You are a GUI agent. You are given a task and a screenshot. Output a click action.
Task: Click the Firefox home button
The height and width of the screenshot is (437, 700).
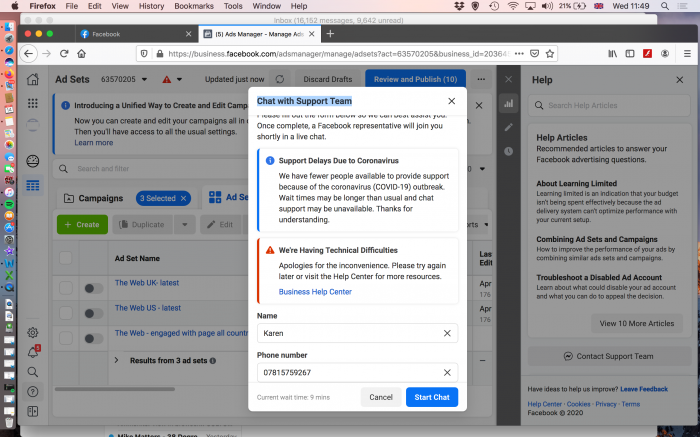coord(81,54)
